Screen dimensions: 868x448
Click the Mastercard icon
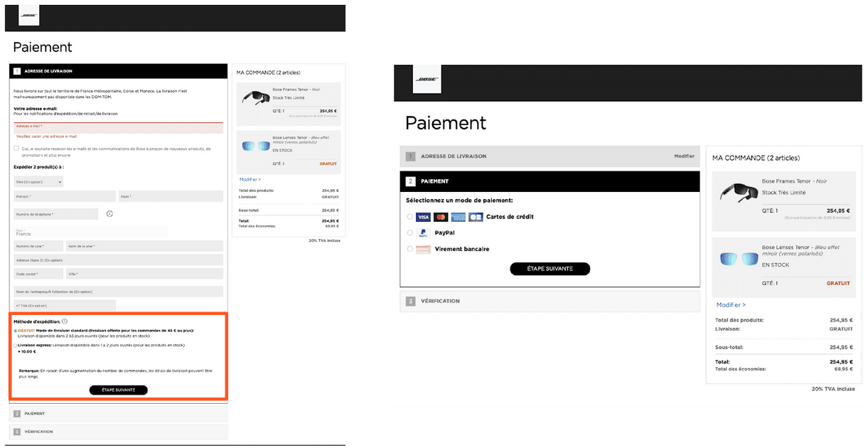[x=441, y=217]
